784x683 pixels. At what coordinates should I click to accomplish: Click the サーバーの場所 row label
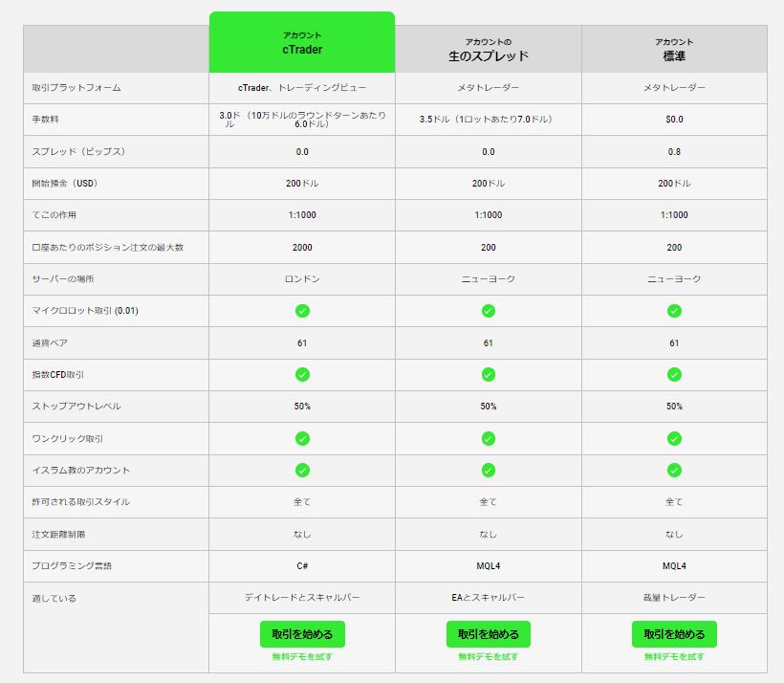click(x=63, y=278)
